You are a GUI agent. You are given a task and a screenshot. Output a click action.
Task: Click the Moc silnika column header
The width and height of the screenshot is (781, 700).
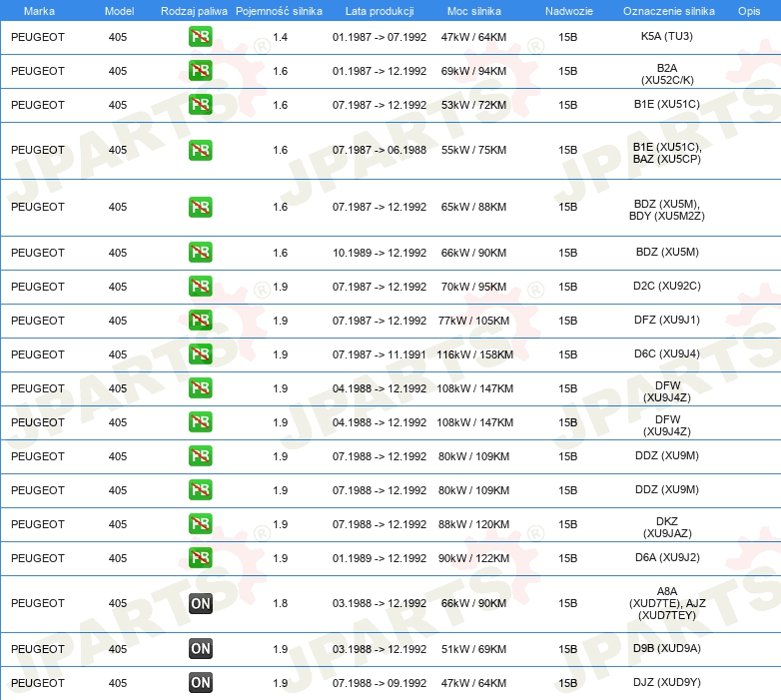[x=474, y=10]
